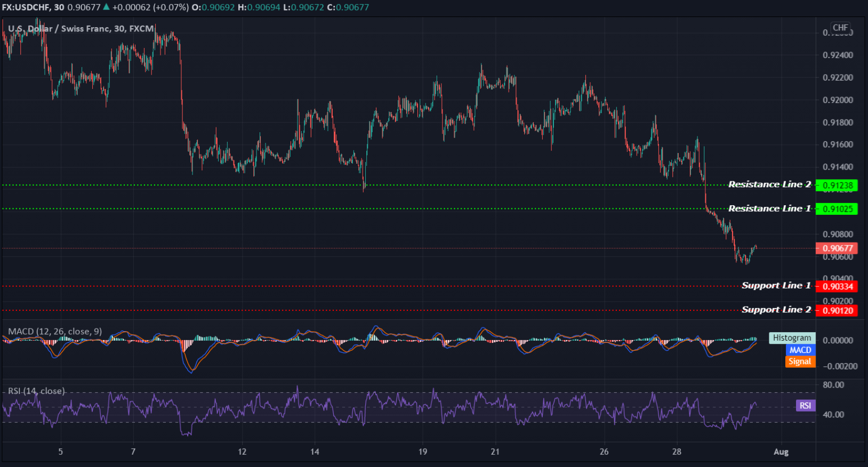Select the Support Line 2 label
The image size is (868, 467).
pos(776,310)
